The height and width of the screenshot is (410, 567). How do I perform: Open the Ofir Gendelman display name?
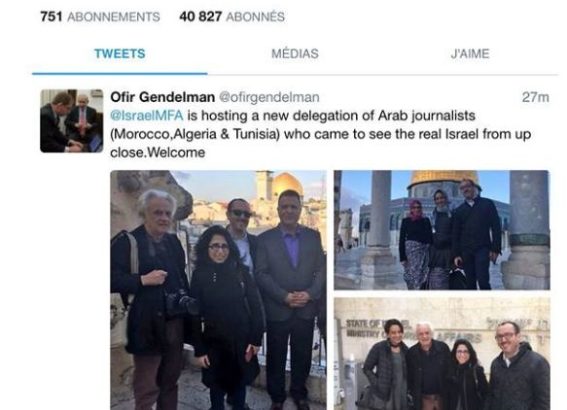(x=162, y=97)
